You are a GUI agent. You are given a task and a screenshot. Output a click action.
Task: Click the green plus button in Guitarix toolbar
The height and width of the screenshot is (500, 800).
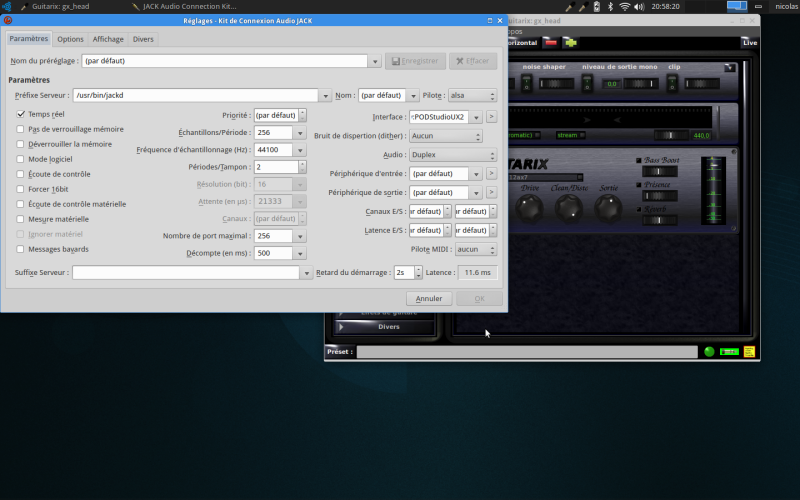tap(570, 43)
